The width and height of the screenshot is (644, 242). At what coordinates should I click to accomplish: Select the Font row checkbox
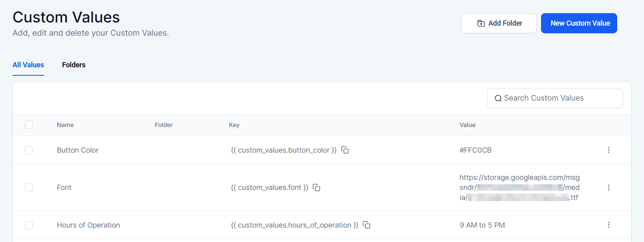point(29,188)
